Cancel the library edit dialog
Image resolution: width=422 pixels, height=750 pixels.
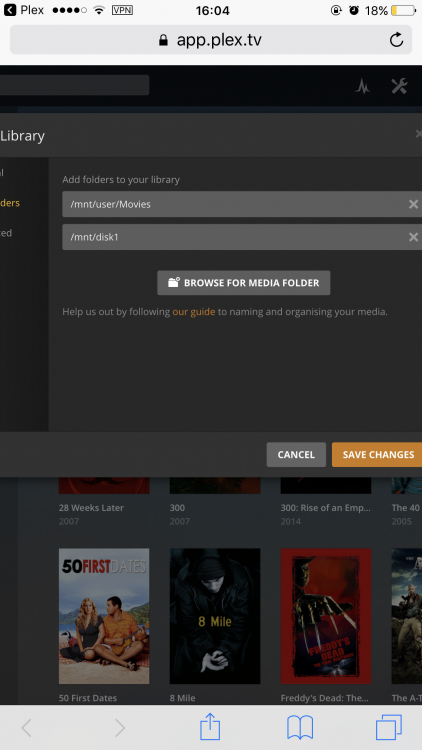296,454
